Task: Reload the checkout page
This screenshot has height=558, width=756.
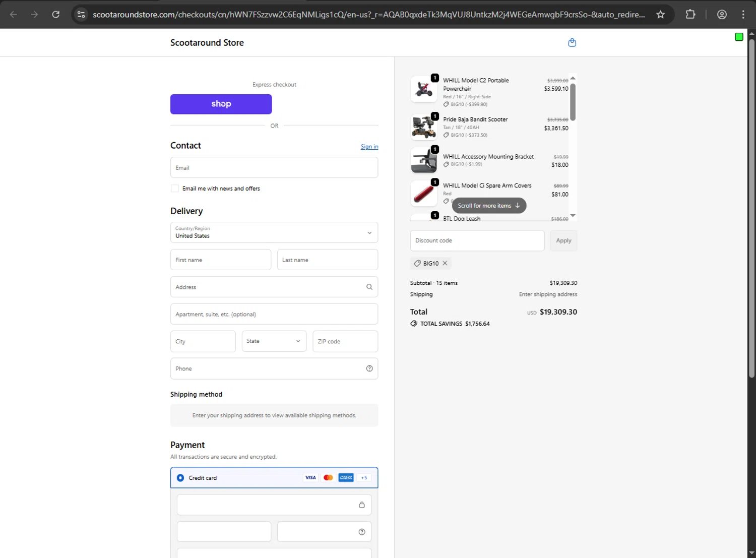Action: click(x=56, y=15)
